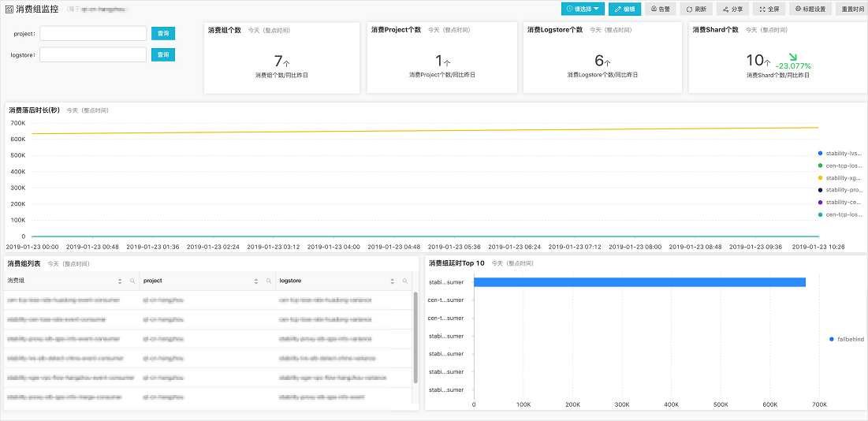Click the 消费组列表 table vertical scrollbar

click(x=415, y=337)
